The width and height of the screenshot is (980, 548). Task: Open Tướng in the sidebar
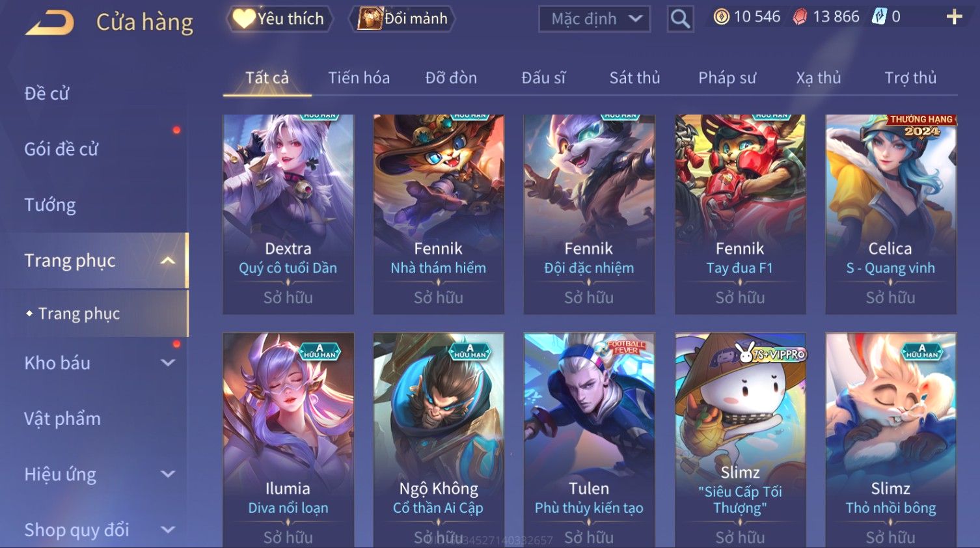click(x=50, y=205)
